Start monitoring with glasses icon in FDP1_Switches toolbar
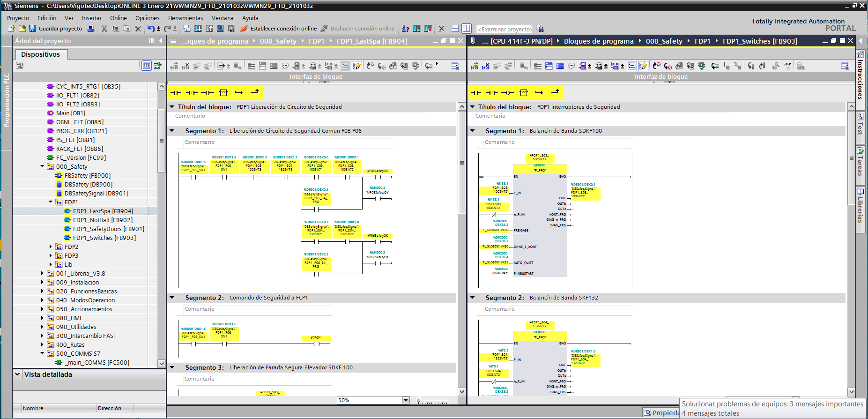Viewport: 868px width, 419px height. [787, 66]
